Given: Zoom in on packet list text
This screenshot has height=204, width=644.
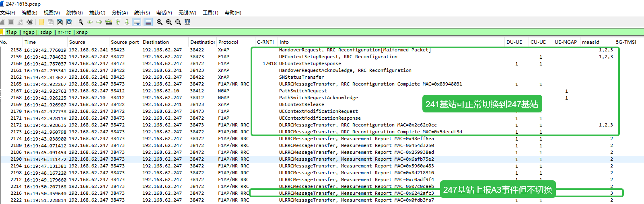Looking at the screenshot, I should pyautogui.click(x=160, y=22).
